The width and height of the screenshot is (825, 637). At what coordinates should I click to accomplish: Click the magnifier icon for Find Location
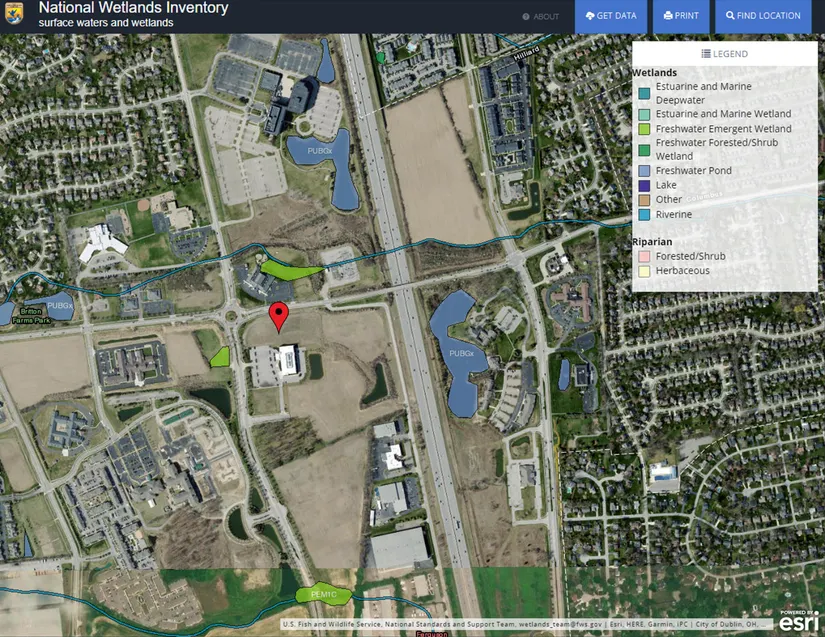[731, 16]
